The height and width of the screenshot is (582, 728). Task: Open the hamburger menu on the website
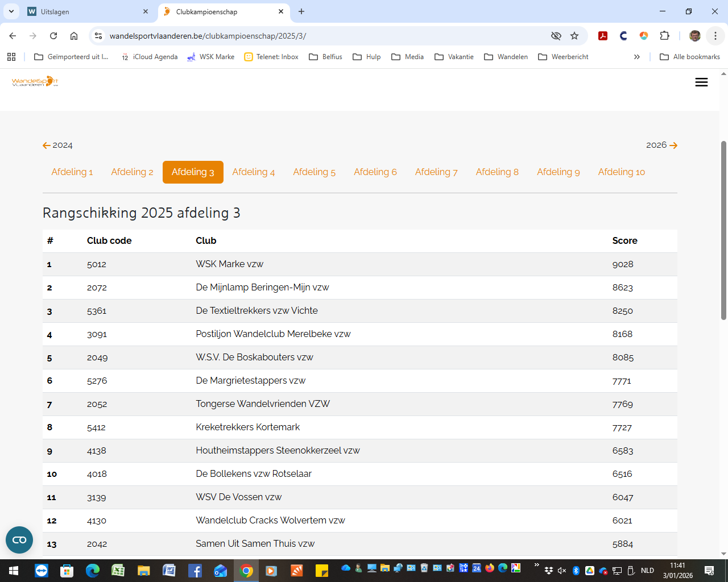pos(701,82)
